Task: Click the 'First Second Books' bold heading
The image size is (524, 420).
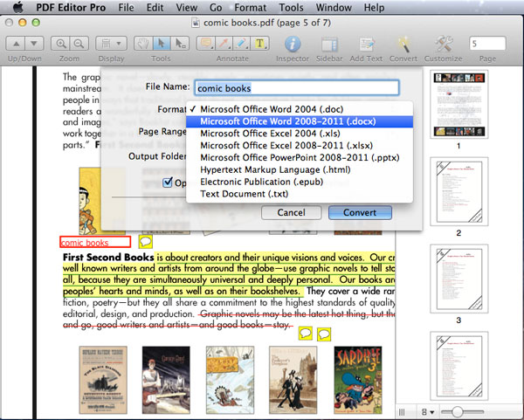Action: click(x=108, y=258)
